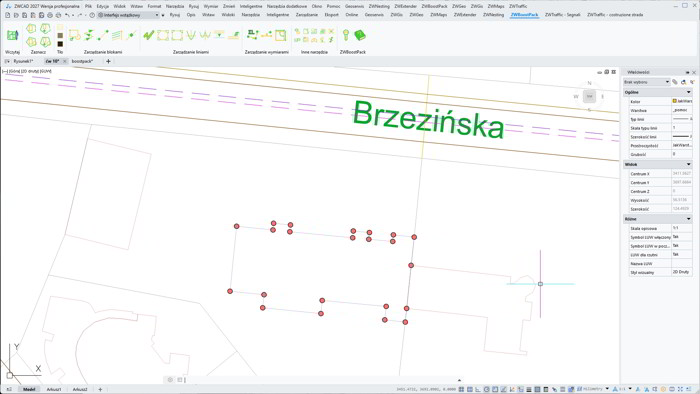
Task: Click the first dimension icon in Zarządzanie wymiarami
Action: point(252,34)
